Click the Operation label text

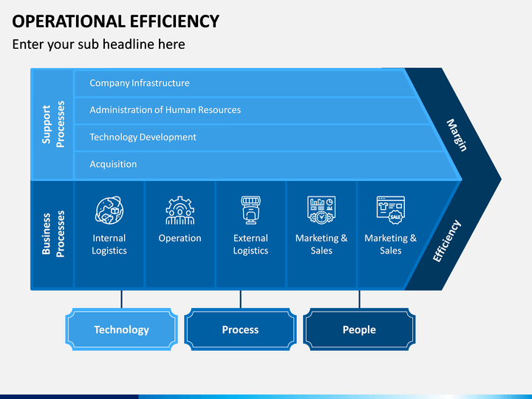pos(180,238)
